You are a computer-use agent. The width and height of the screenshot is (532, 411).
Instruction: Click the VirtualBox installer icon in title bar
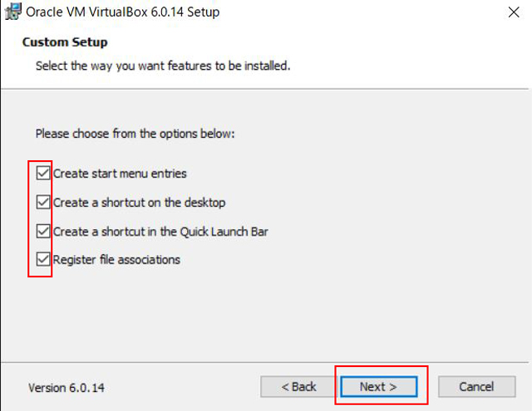click(x=13, y=12)
